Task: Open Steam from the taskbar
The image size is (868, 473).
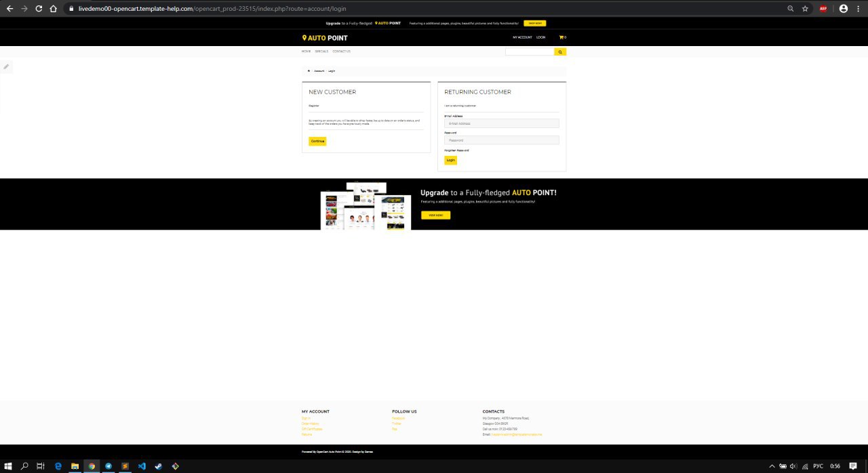Action: coord(159,466)
